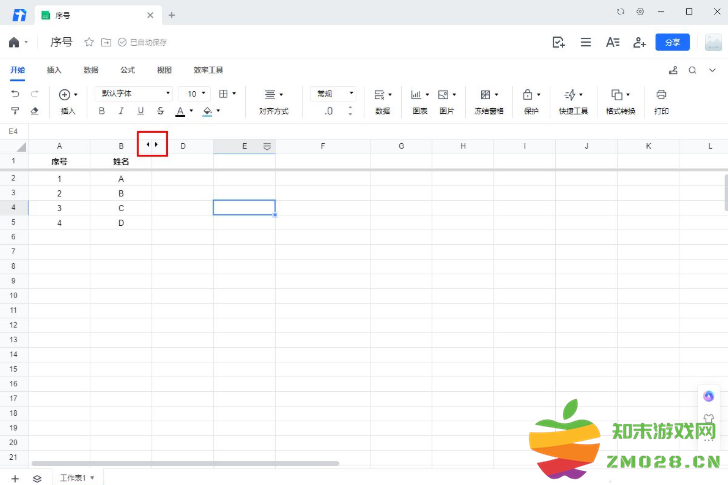The height and width of the screenshot is (485, 728).
Task: Click the eraser clear-format icon
Action: pos(35,111)
